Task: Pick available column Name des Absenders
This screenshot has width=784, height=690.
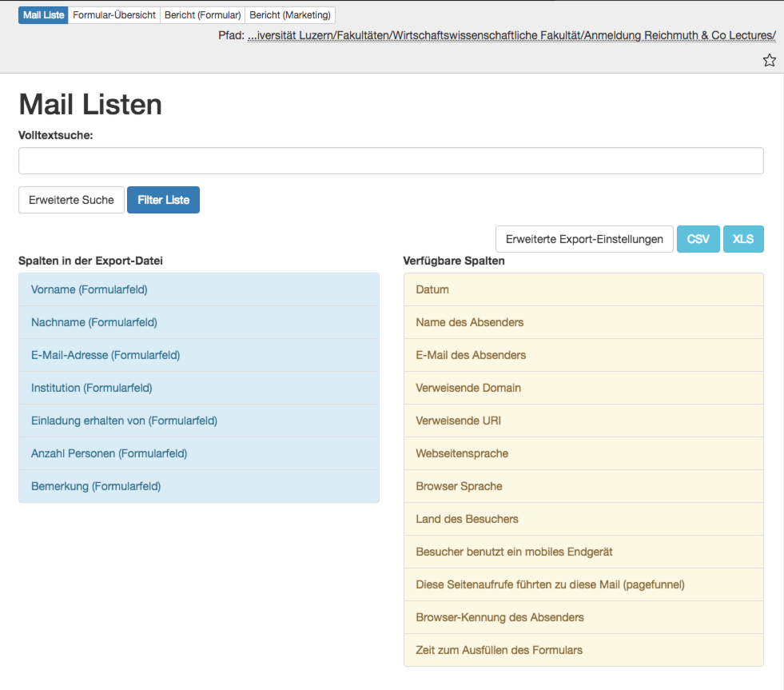Action: pyautogui.click(x=583, y=322)
